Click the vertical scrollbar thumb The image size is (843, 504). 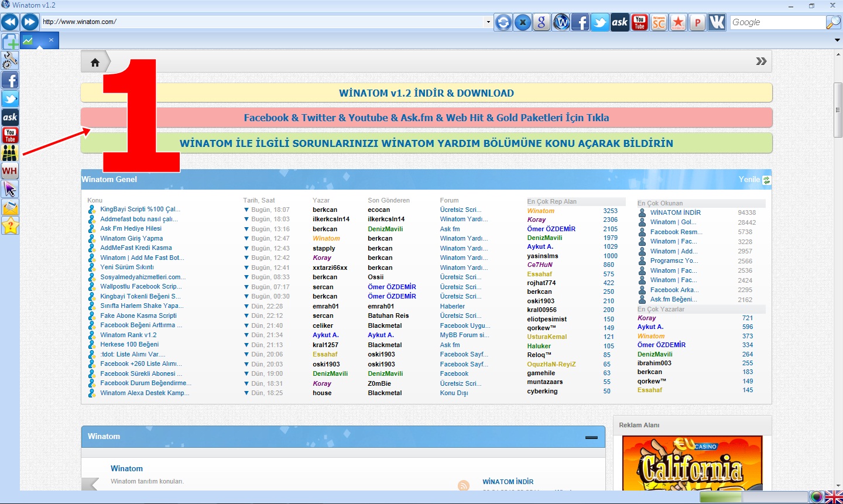coord(838,110)
